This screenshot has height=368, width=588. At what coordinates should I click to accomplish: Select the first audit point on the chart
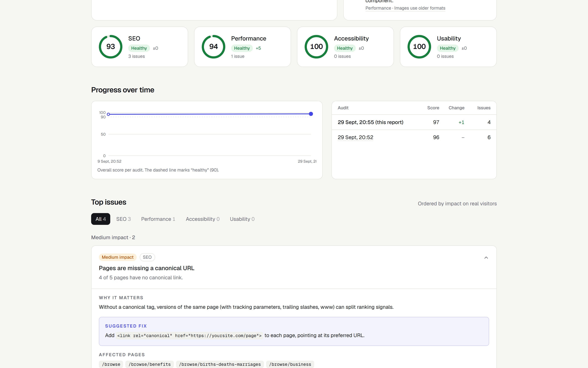coord(108,114)
